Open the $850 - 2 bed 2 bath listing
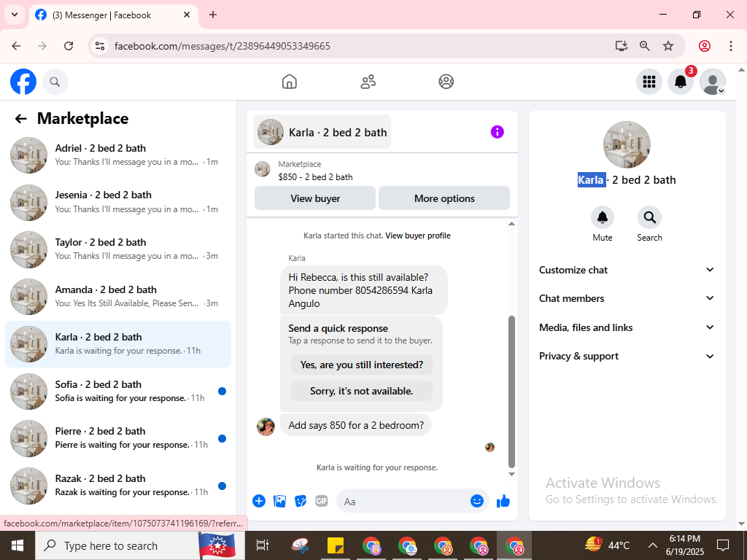The width and height of the screenshot is (747, 560). click(315, 177)
